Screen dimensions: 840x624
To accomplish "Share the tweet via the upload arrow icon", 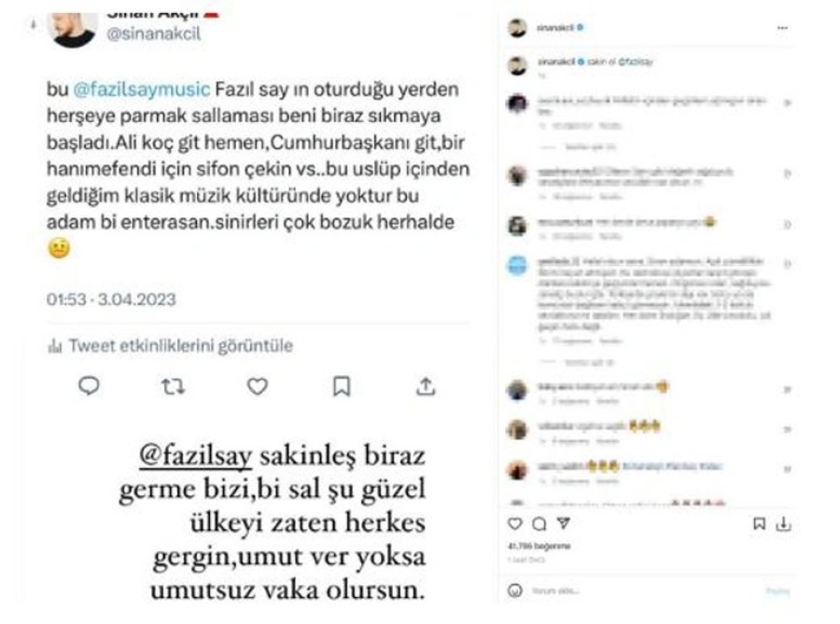I will pyautogui.click(x=426, y=386).
